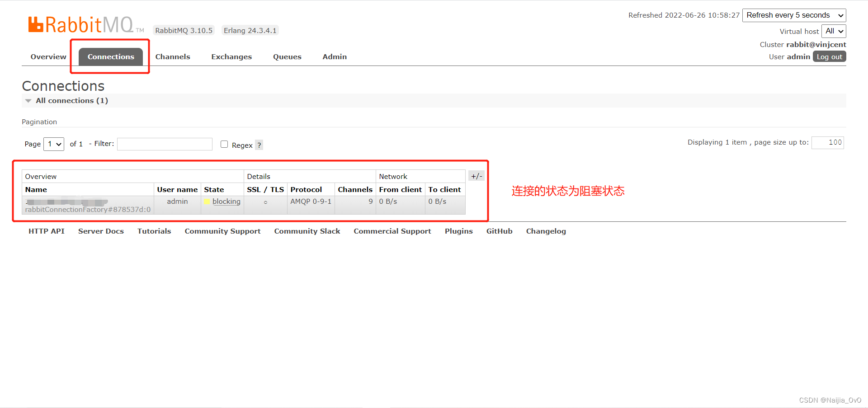Open the Commercial Support link
The image size is (868, 408).
pyautogui.click(x=392, y=231)
